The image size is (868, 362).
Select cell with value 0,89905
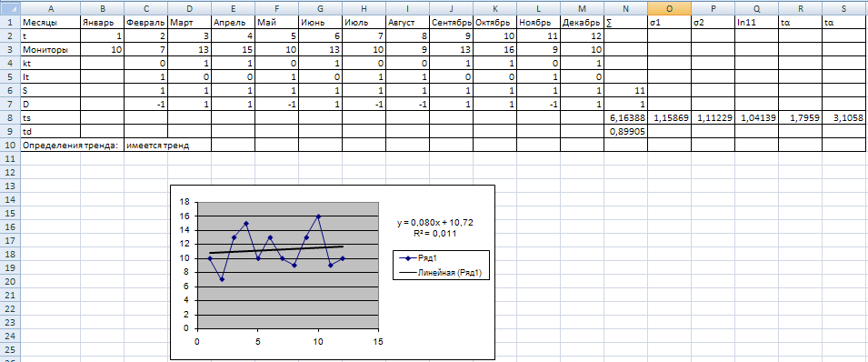(625, 131)
